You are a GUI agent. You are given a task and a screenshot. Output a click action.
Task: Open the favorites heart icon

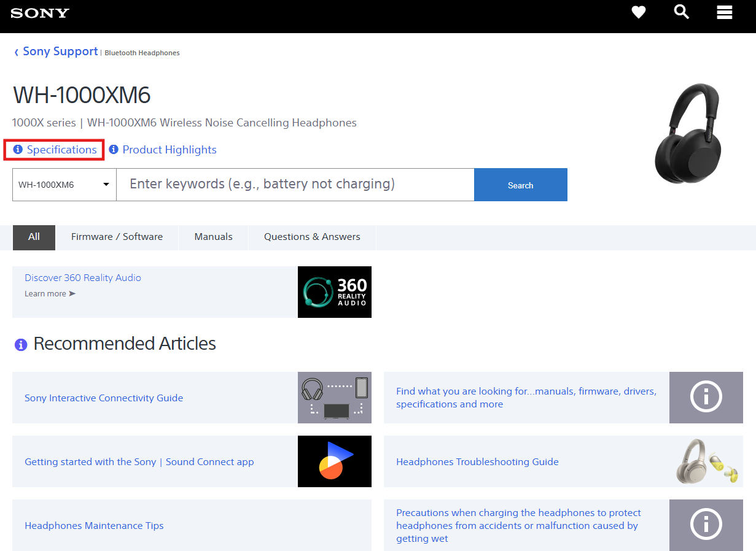pos(639,12)
